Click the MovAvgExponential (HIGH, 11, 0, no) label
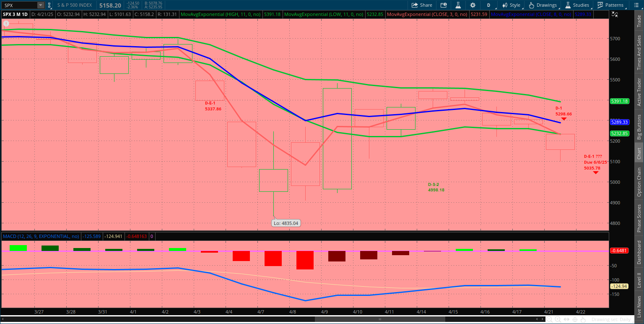 point(221,14)
